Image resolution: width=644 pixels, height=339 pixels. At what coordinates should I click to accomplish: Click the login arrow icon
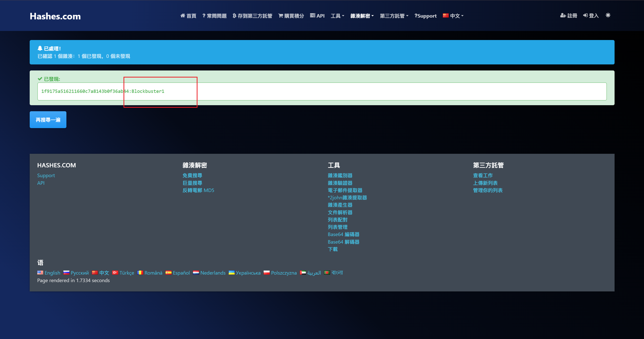tap(585, 16)
